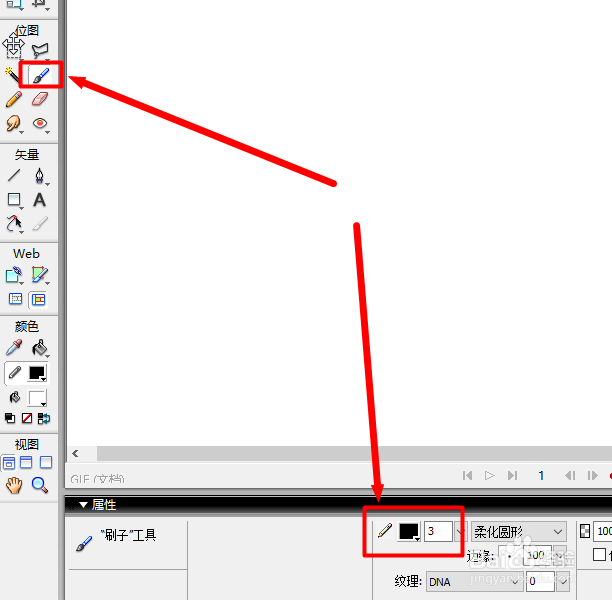Select the vector Line tool
The width and height of the screenshot is (612, 600).
(14, 175)
